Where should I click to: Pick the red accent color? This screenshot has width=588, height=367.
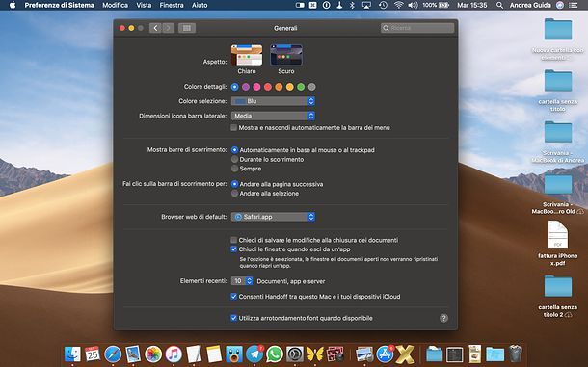pos(268,87)
